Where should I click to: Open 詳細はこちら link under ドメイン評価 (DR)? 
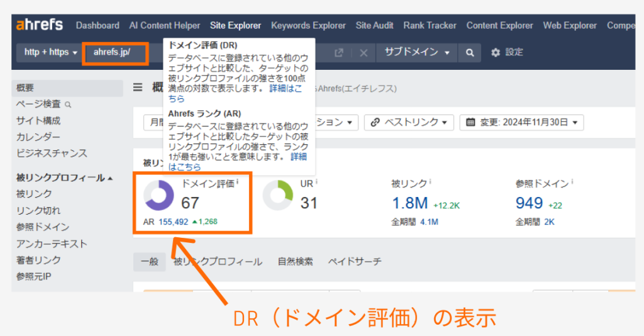tap(285, 89)
